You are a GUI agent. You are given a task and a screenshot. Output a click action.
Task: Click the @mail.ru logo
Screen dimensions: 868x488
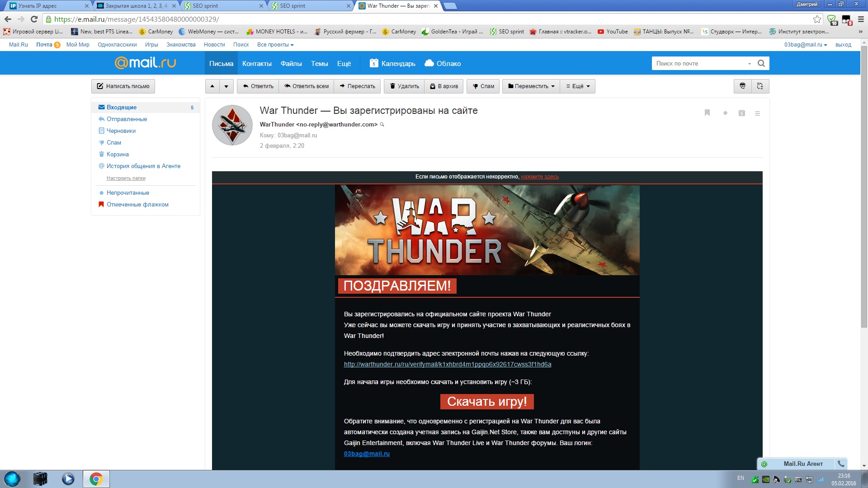[x=145, y=63]
